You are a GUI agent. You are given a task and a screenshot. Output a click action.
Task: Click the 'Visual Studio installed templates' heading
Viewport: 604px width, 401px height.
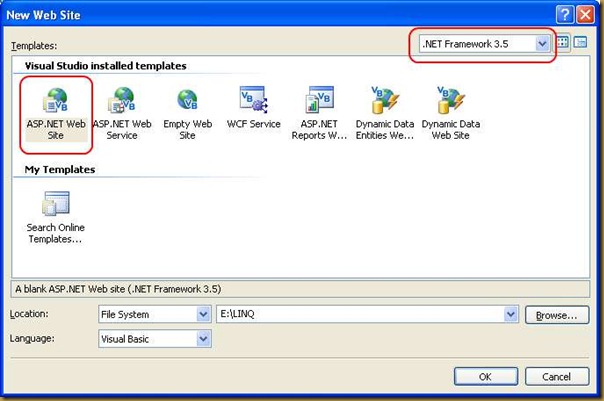[106, 66]
